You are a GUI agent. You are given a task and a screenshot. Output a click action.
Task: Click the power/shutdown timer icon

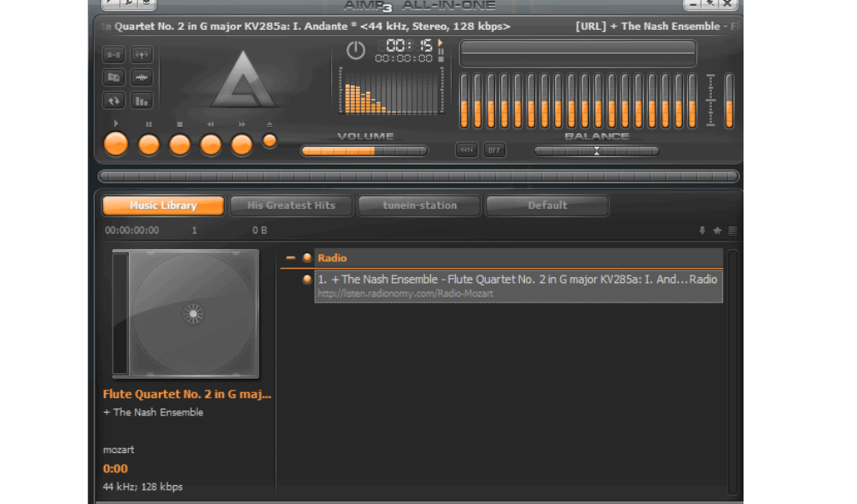(x=355, y=50)
